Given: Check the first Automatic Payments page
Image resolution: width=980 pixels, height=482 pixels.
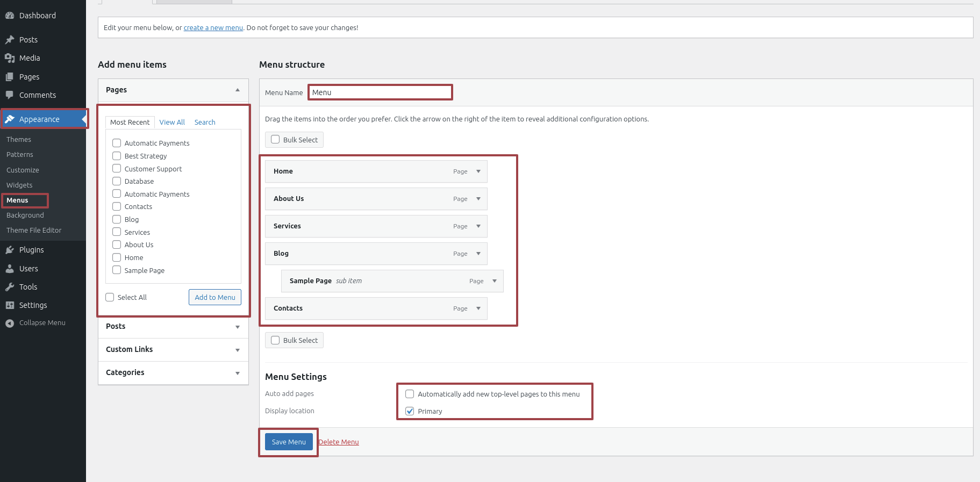Looking at the screenshot, I should (117, 143).
